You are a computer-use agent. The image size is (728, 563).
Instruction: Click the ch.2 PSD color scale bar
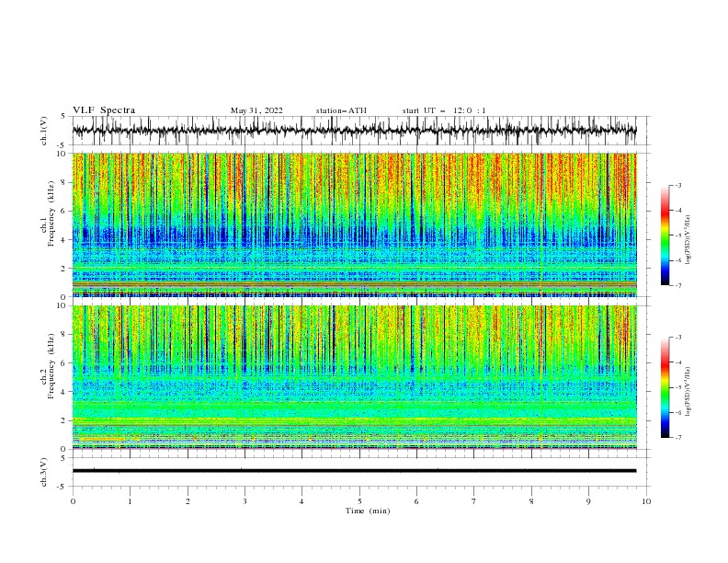[665, 387]
